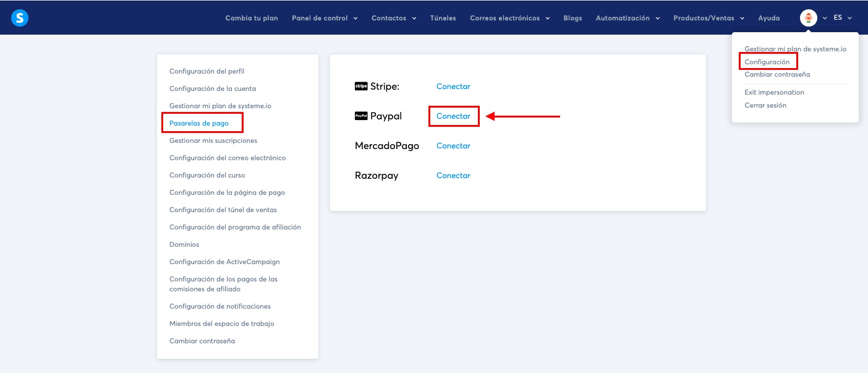Open the ES language selector

point(843,18)
